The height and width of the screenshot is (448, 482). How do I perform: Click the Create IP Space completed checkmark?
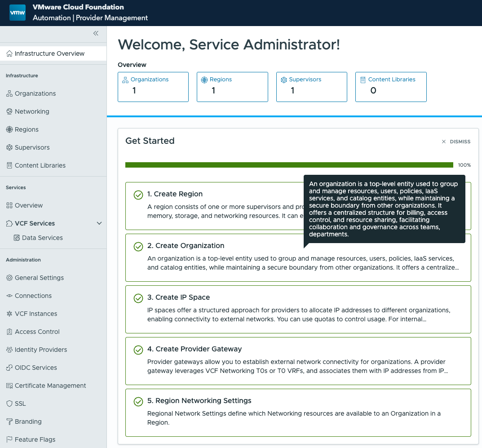(x=138, y=298)
